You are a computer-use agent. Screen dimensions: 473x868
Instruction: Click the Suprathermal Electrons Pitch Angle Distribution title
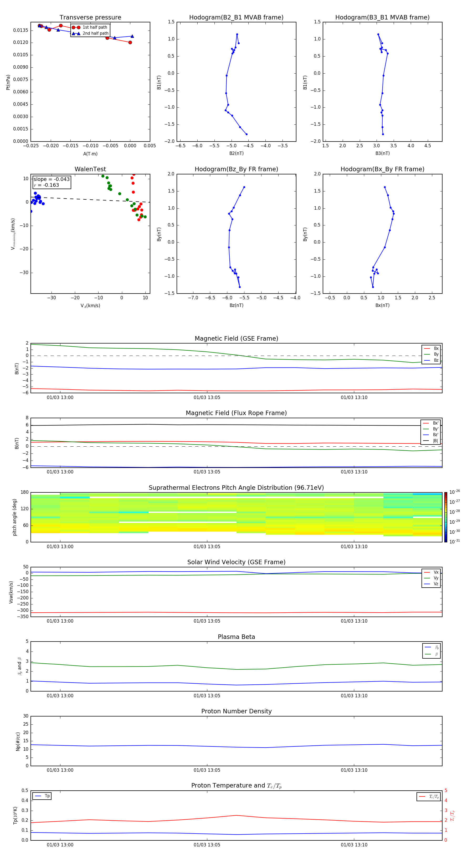(x=236, y=488)
